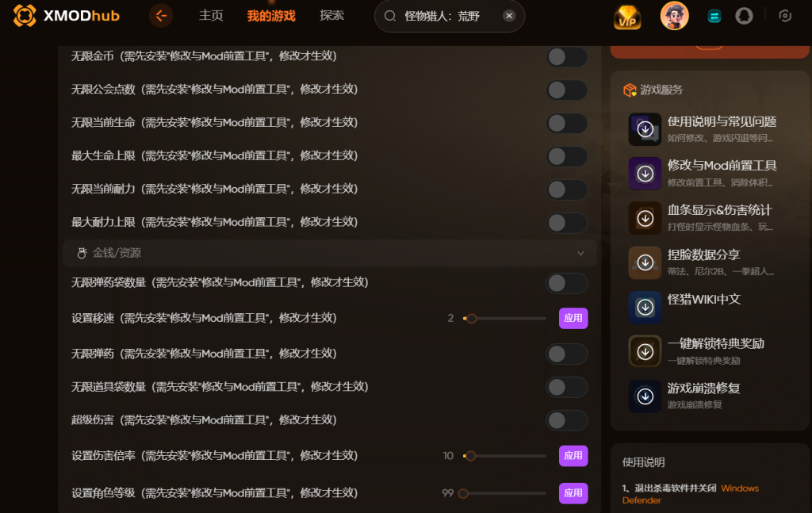812x513 pixels.
Task: Click the 超级伤害 option label
Action: (204, 419)
